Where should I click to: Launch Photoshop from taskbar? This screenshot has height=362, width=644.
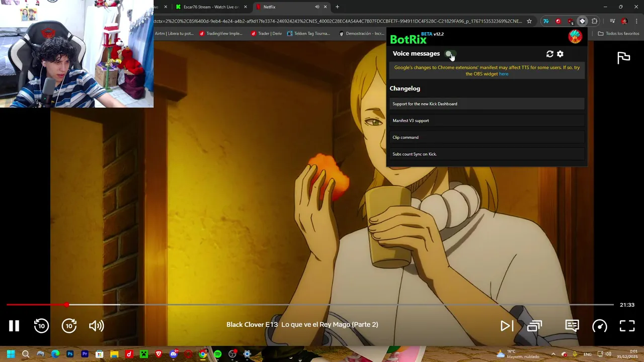click(x=70, y=354)
